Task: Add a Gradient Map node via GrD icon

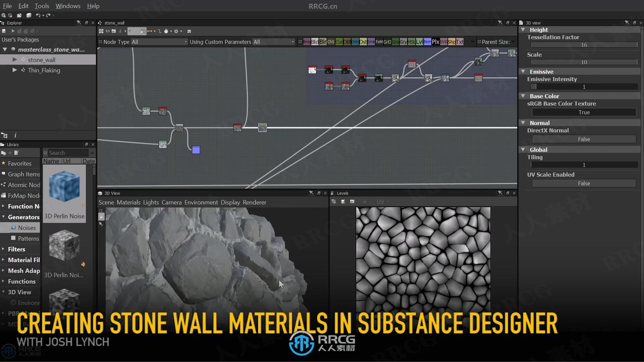Action: pyautogui.click(x=387, y=42)
